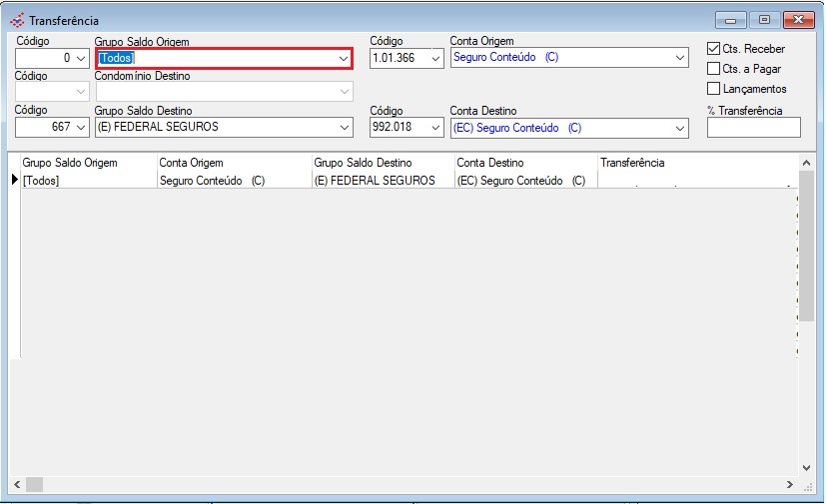The height and width of the screenshot is (504, 826).
Task: Click the Transferência column header
Action: (632, 163)
